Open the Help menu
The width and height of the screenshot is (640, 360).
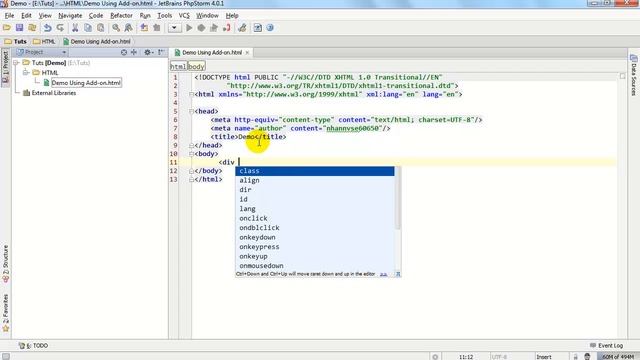coord(232,16)
